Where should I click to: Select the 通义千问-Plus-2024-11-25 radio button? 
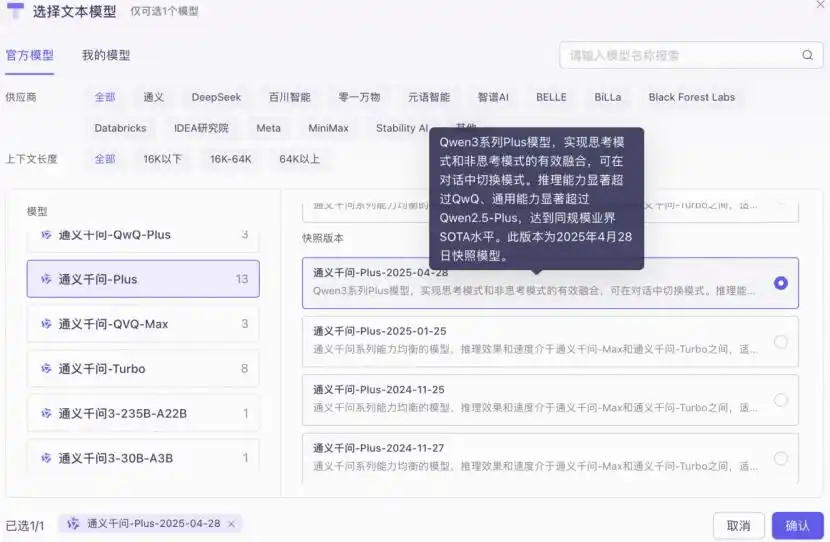pos(781,400)
